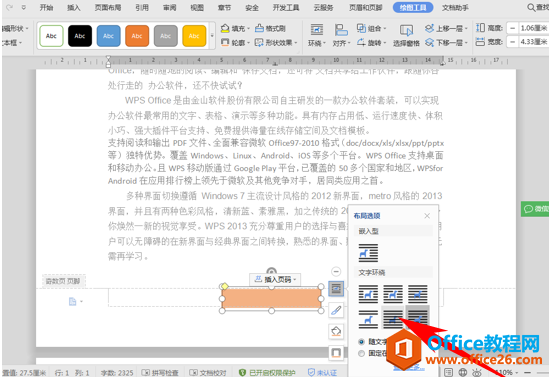
Task: Open the 页面布局 tab
Action: [x=108, y=7]
